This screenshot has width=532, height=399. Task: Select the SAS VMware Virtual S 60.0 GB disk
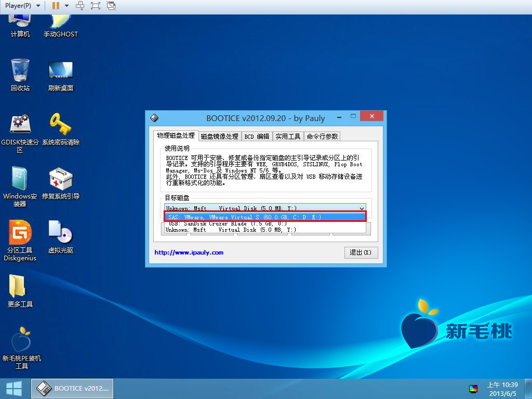265,217
